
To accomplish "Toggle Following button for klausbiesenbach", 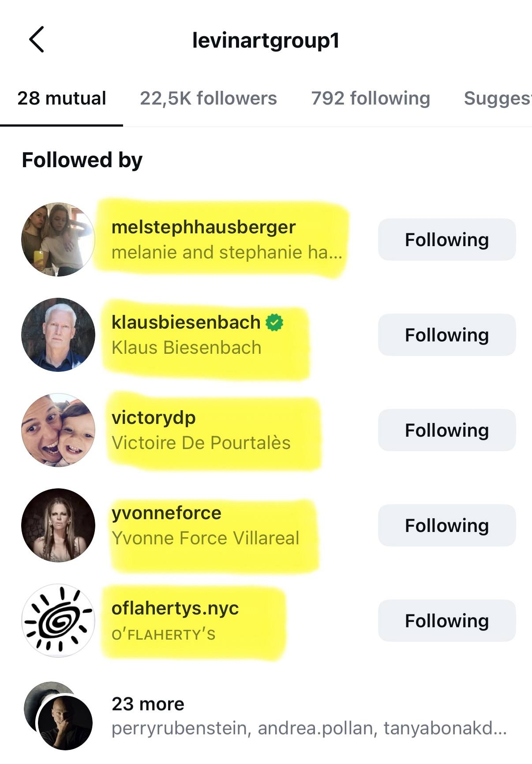I will click(446, 335).
